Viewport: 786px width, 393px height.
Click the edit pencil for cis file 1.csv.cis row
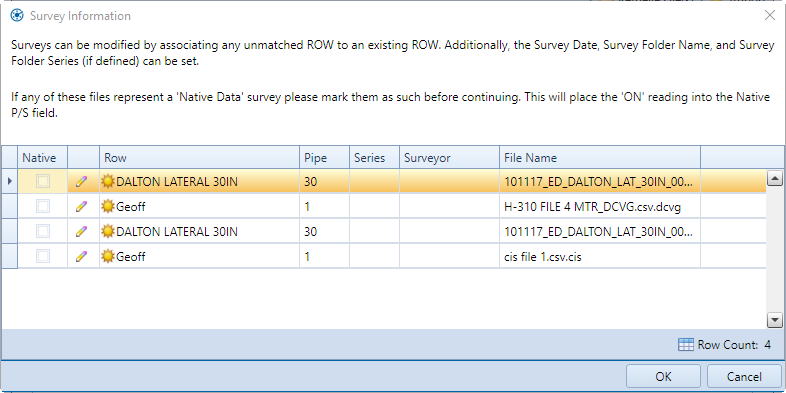pos(81,257)
